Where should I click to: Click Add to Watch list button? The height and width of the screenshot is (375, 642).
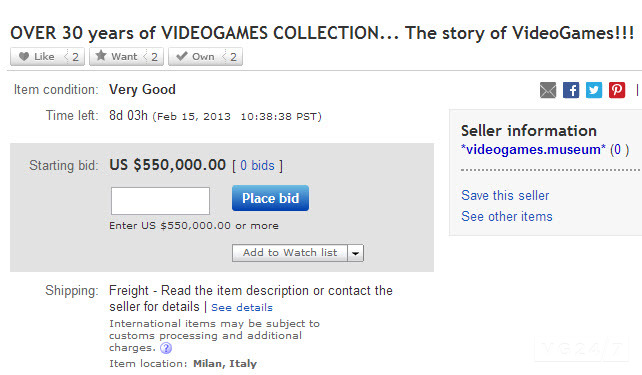point(290,253)
